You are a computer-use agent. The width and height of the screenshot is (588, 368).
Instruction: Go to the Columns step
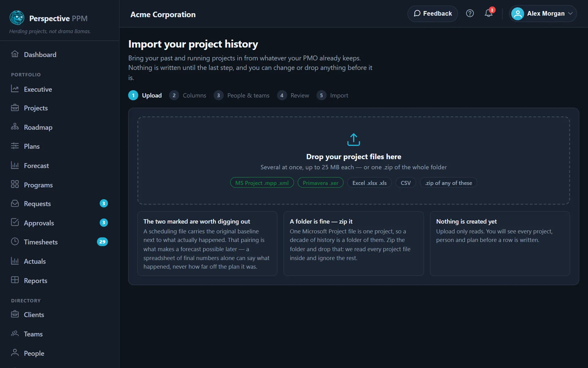(x=187, y=95)
